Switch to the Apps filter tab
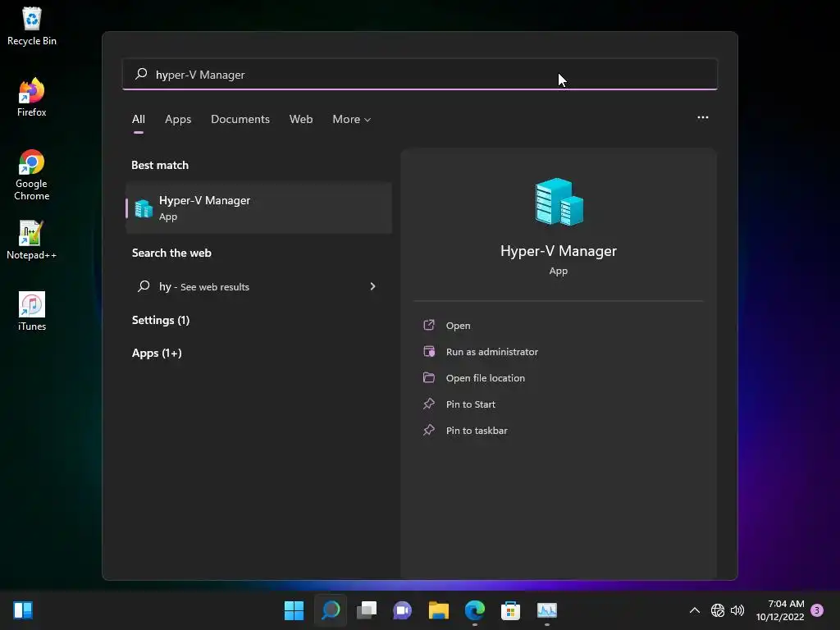 178,119
